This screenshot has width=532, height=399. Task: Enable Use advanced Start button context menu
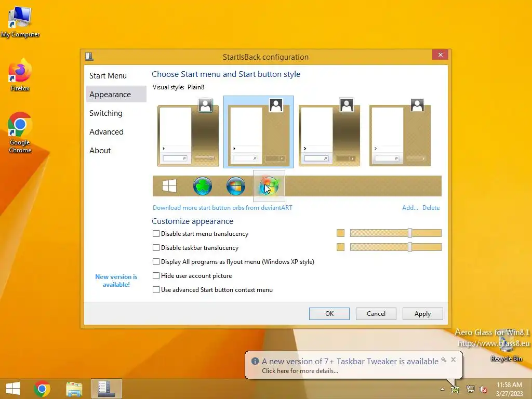pos(156,290)
